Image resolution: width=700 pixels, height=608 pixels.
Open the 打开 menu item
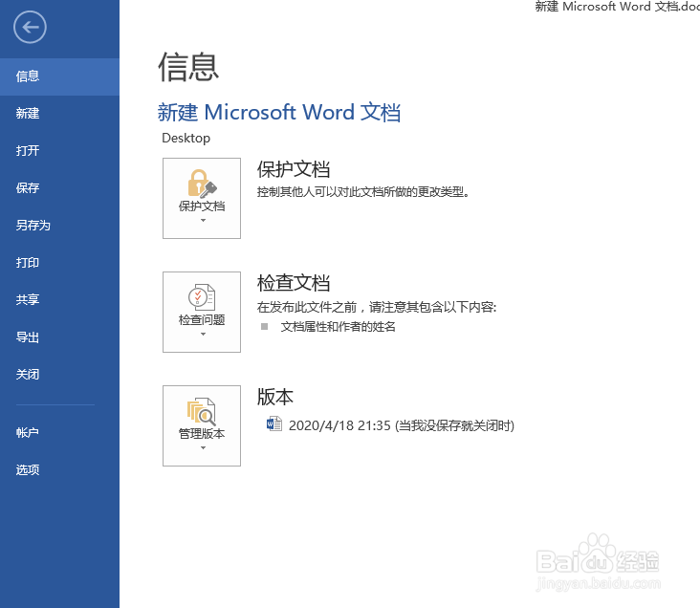coord(60,151)
